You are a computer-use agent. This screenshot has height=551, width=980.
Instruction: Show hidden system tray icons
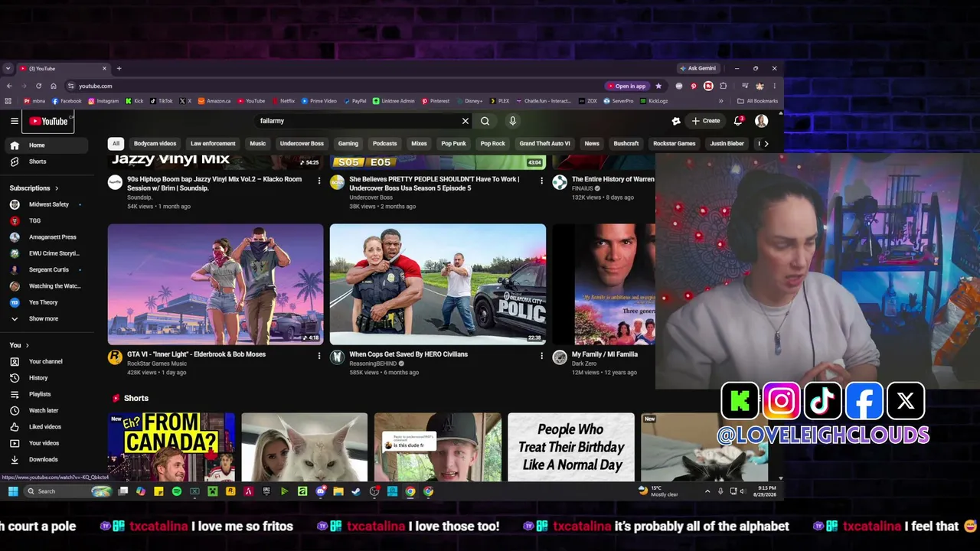click(707, 491)
